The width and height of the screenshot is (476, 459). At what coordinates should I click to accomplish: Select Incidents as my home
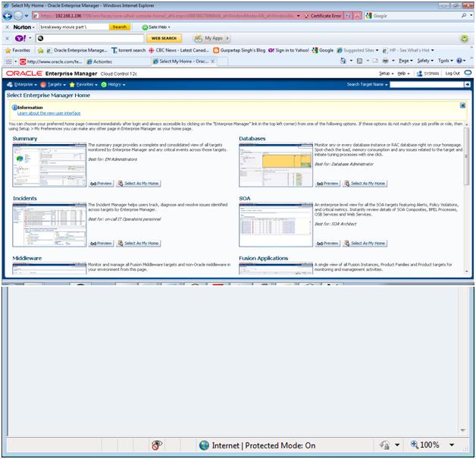(x=139, y=244)
